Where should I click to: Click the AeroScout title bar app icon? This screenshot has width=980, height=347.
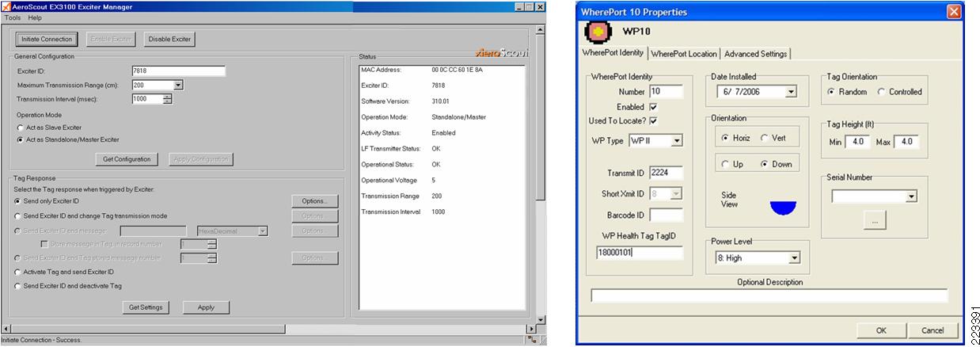(x=7, y=6)
